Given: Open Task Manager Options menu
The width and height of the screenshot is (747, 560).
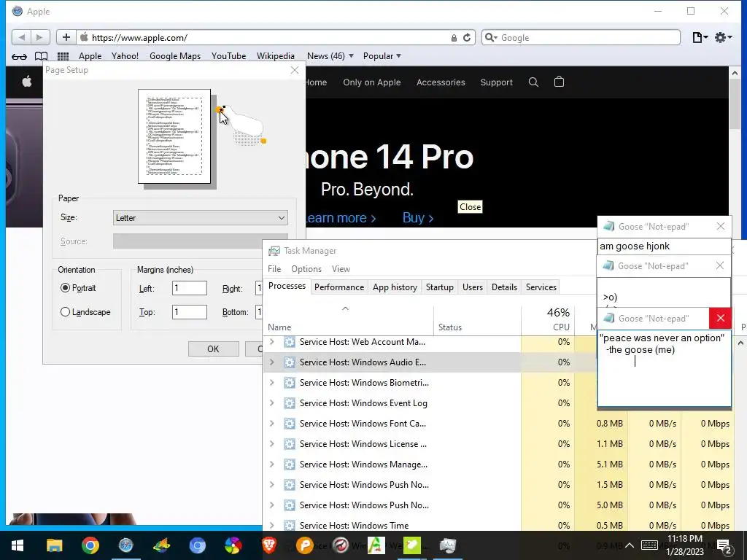Looking at the screenshot, I should (306, 269).
